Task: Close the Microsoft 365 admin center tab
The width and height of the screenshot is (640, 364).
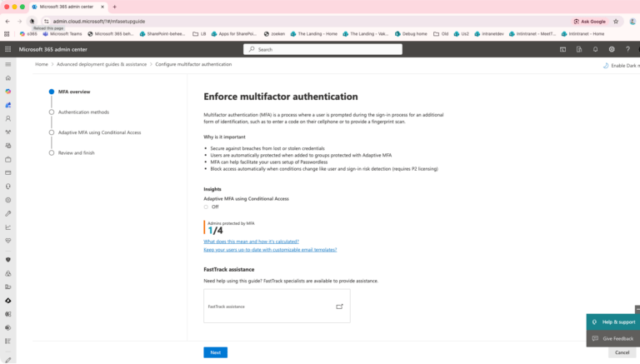Action: click(102, 7)
